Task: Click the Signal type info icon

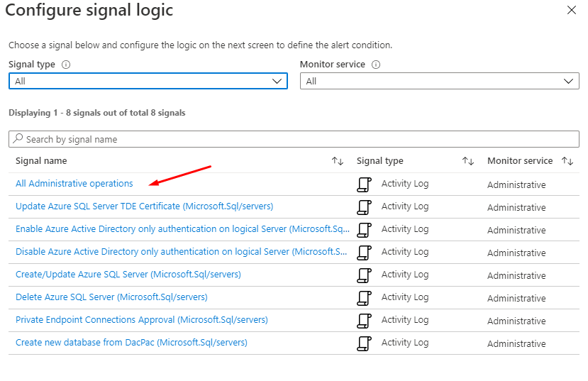Action: 66,65
